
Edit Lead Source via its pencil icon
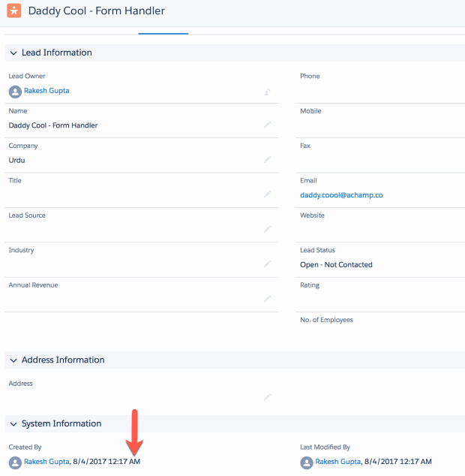coord(267,229)
